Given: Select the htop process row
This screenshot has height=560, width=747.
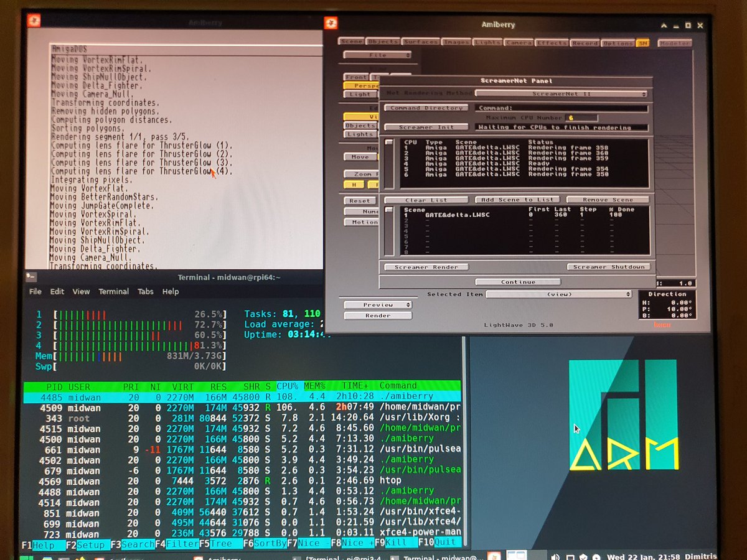Looking at the screenshot, I should pos(243,481).
